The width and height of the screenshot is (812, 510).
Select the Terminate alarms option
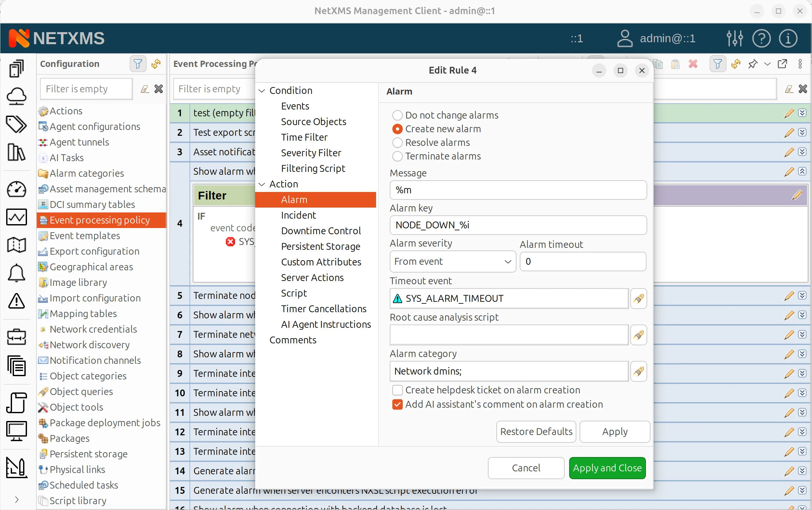click(x=398, y=156)
